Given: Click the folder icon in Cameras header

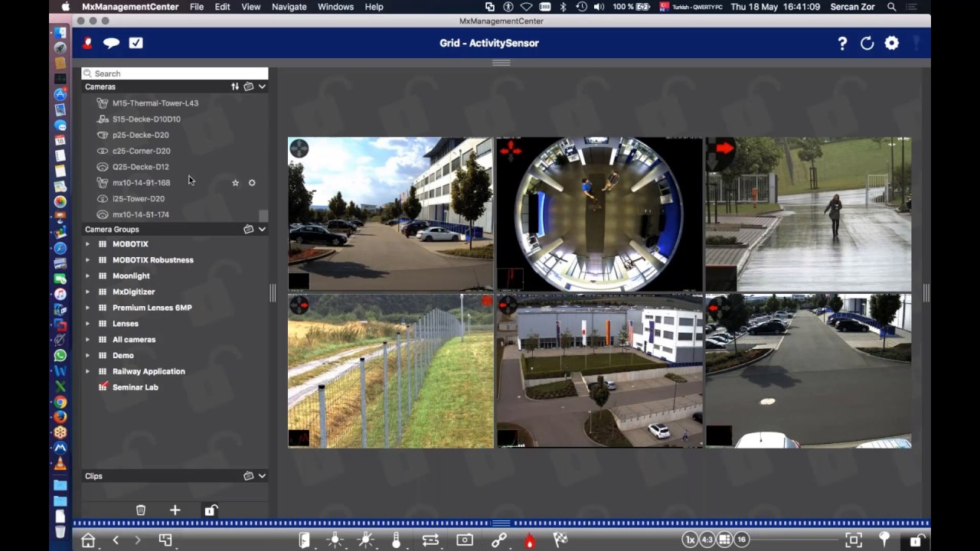Looking at the screenshot, I should click(x=249, y=86).
